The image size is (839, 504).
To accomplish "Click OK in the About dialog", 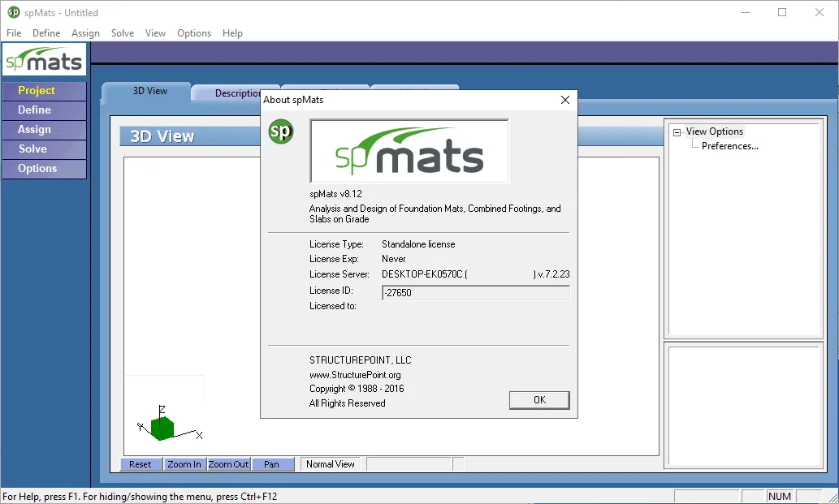I will pyautogui.click(x=539, y=400).
